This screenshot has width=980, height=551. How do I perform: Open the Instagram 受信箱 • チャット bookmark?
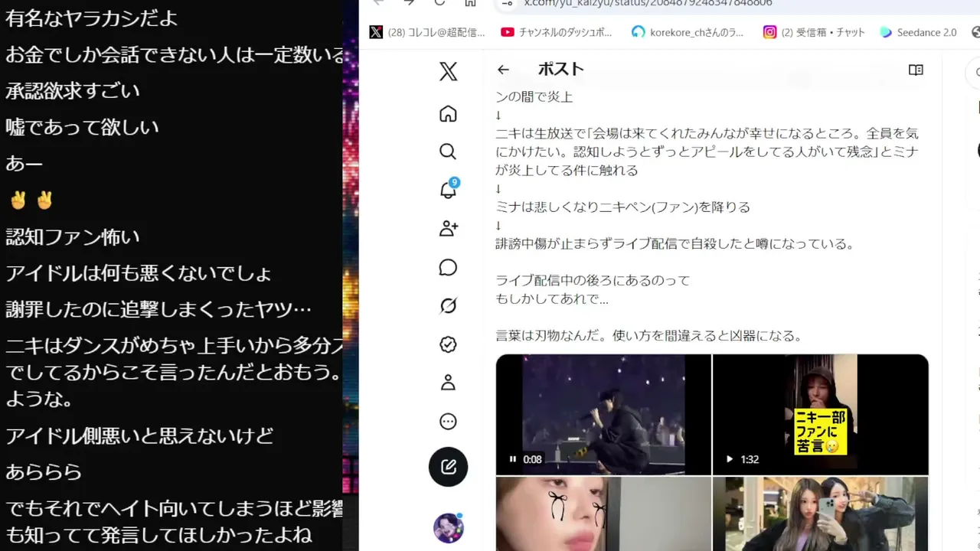(x=814, y=32)
